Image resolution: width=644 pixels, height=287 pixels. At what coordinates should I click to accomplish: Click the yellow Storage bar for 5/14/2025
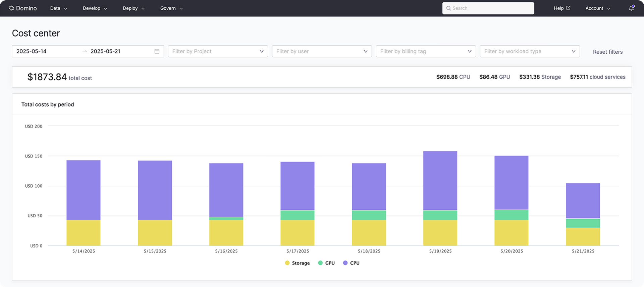click(84, 233)
